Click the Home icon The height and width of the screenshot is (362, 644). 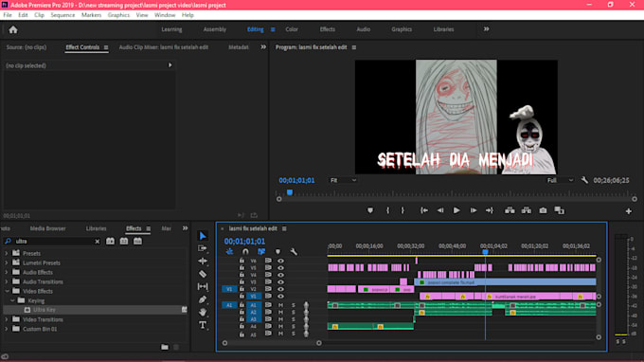[13, 29]
